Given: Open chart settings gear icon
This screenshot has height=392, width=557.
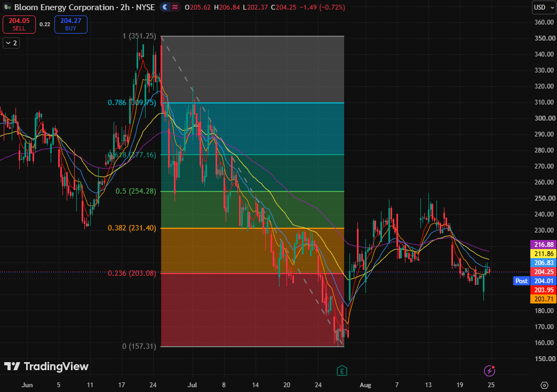Looking at the screenshot, I should click(x=544, y=385).
